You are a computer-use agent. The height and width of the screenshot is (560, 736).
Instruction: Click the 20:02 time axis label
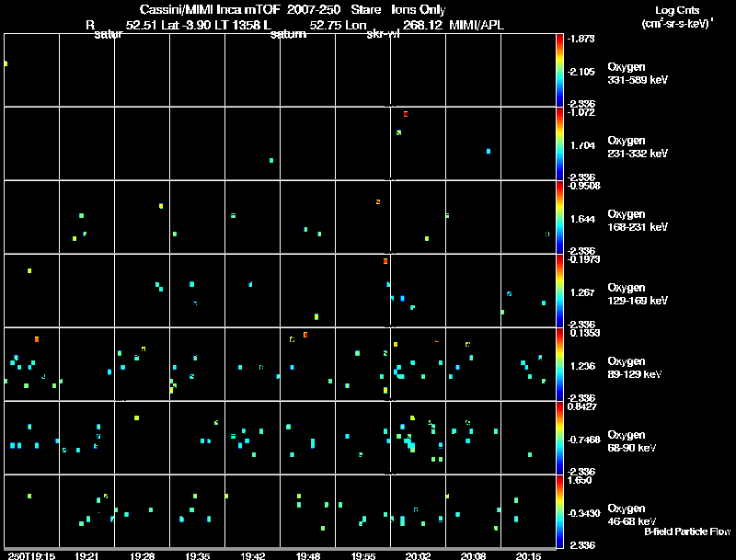coord(418,555)
